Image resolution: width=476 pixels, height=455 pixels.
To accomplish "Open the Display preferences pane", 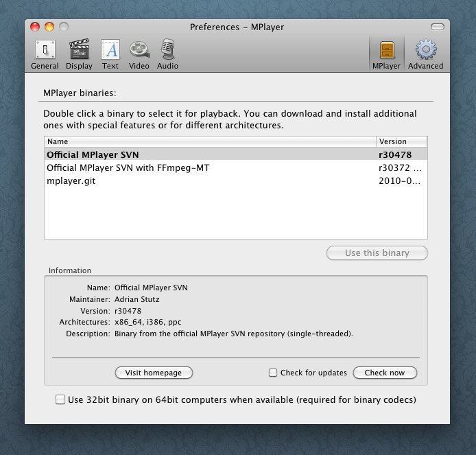I will tap(79, 54).
